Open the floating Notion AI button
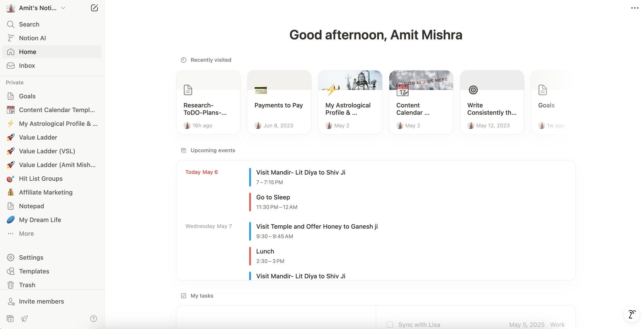Viewport: 644px width, 329px height. pos(631,314)
